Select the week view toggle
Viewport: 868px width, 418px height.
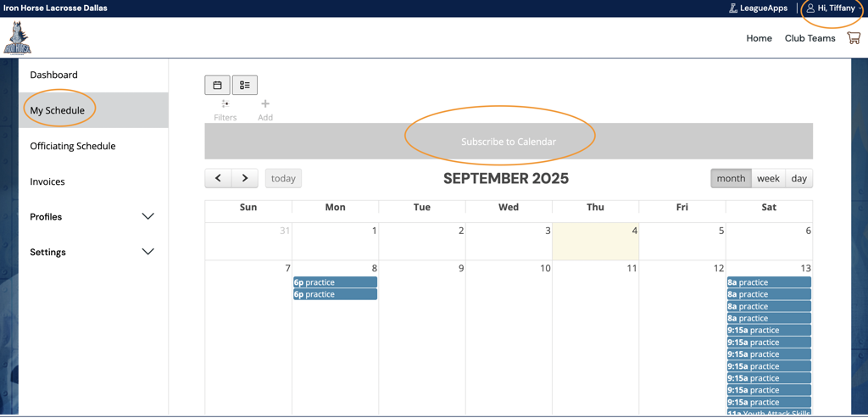coord(768,178)
